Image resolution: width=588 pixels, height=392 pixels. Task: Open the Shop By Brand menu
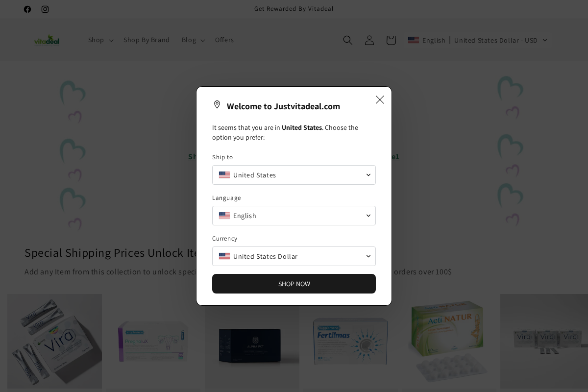tap(147, 40)
